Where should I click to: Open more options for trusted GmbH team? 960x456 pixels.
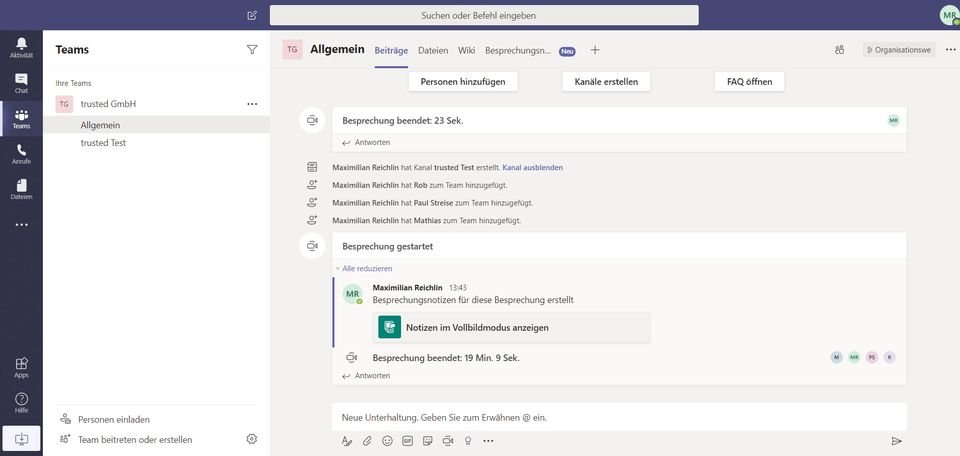[x=252, y=104]
